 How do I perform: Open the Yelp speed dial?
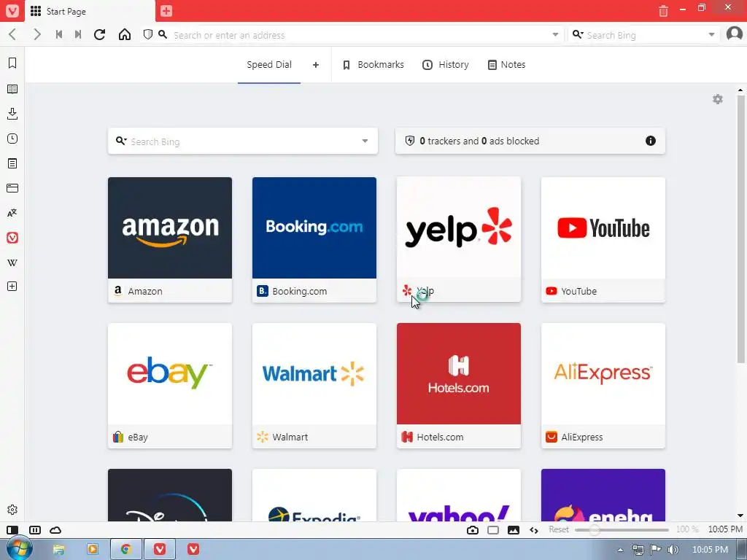point(459,239)
